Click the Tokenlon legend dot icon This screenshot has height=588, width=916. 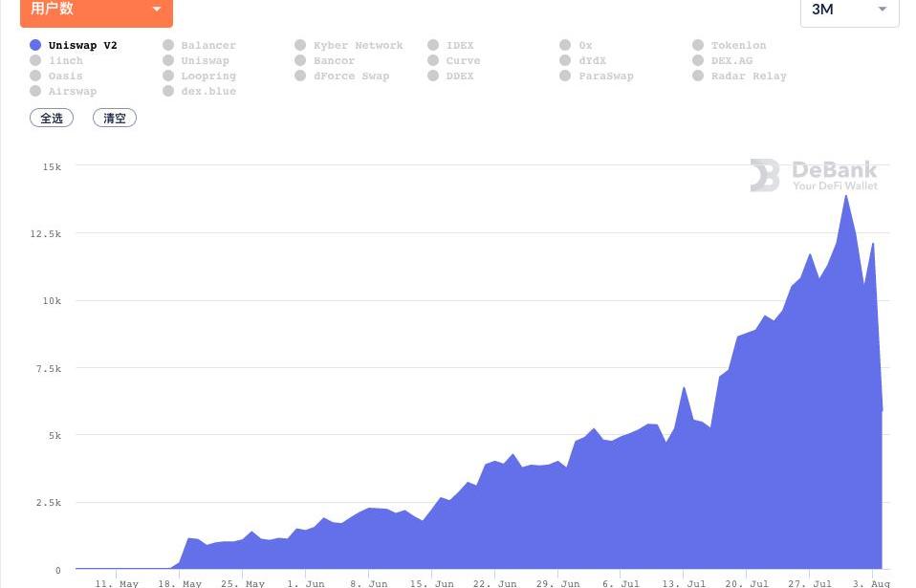(x=699, y=45)
